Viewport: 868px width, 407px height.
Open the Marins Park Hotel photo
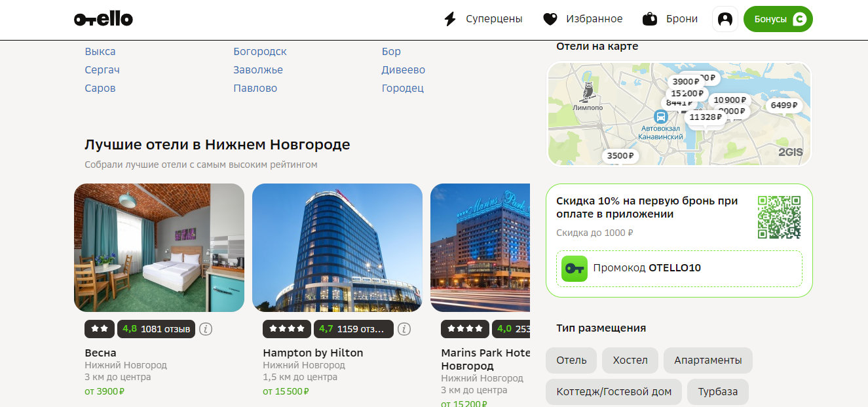pos(480,248)
